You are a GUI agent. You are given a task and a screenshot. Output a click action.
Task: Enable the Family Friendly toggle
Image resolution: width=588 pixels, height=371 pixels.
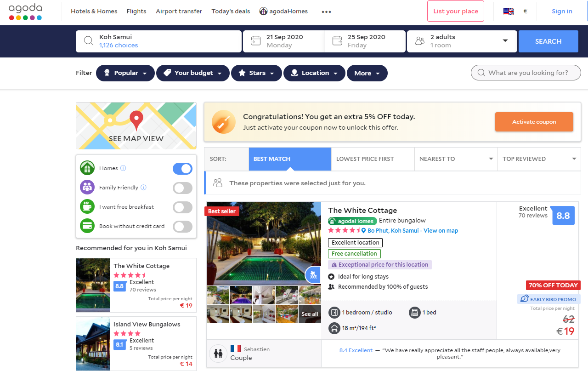coord(182,188)
